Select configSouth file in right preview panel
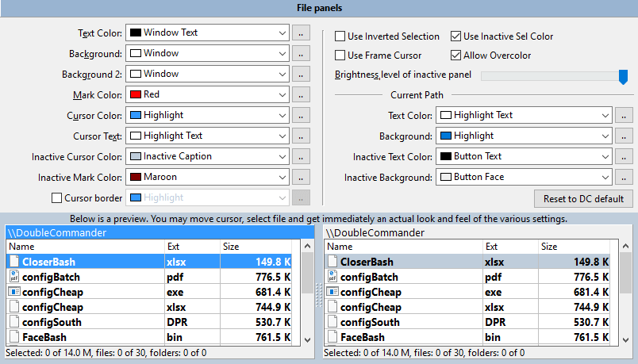This screenshot has width=638, height=364. 370,322
